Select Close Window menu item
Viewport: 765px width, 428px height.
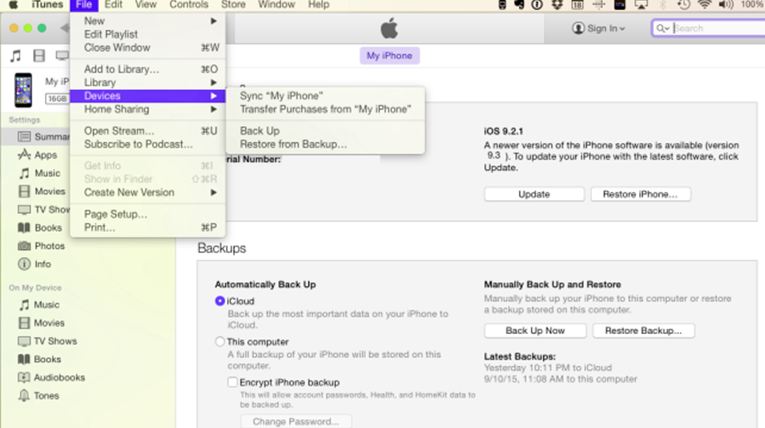(148, 48)
